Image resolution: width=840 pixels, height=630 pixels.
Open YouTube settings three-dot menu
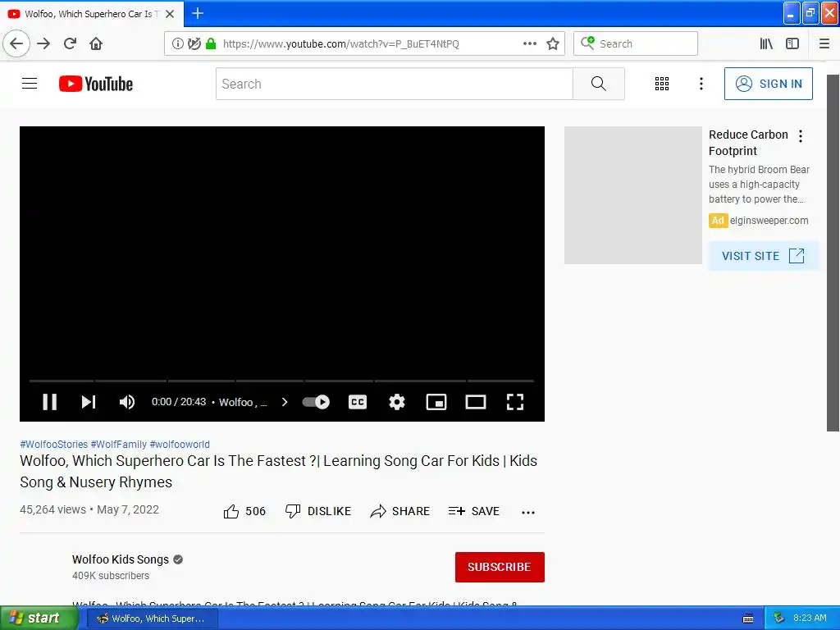click(701, 84)
